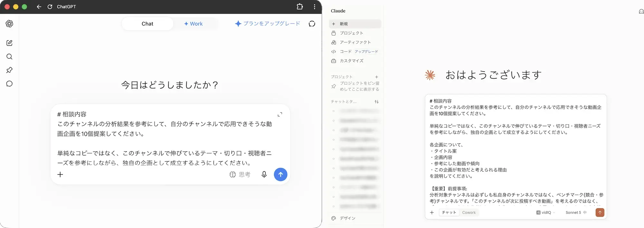Viewport: 644px width, 228px height.
Task: Toggle 思考 mode in ChatGPT
Action: (240, 174)
